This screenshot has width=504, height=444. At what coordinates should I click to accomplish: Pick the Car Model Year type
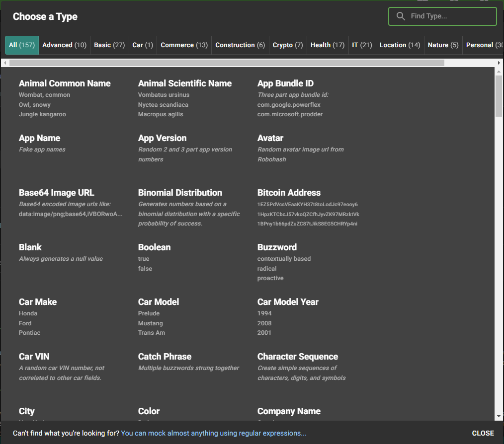pos(288,302)
